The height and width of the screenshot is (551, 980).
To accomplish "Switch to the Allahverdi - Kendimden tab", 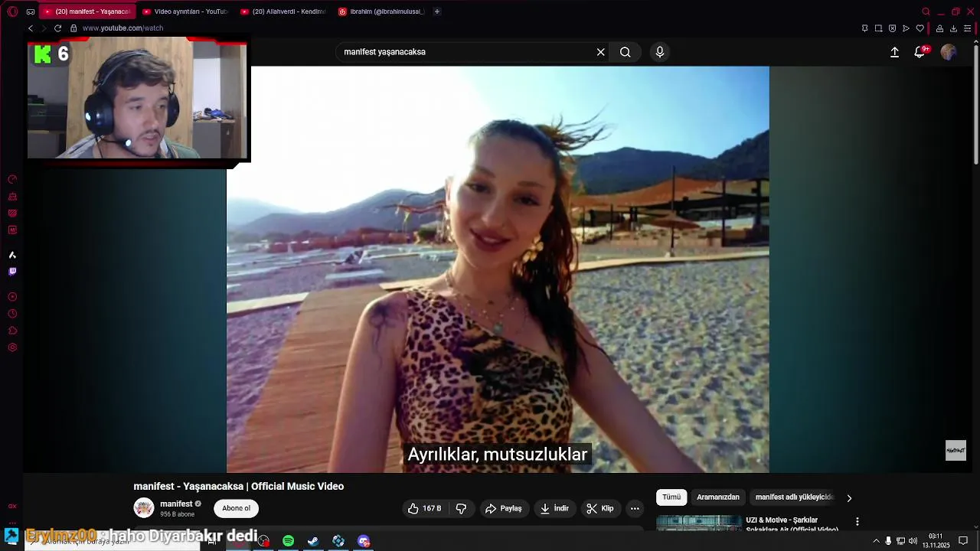I will click(283, 11).
